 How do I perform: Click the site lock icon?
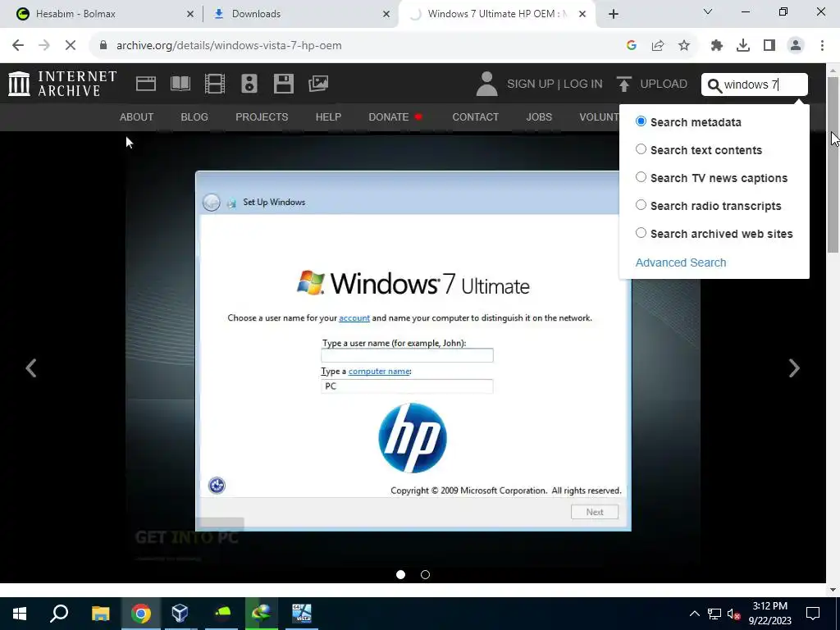point(103,46)
